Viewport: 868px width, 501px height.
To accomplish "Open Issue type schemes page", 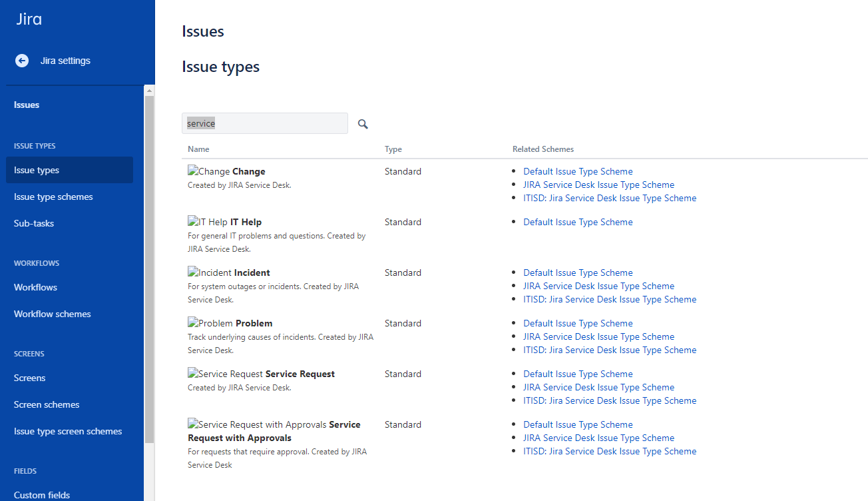I will pos(53,197).
